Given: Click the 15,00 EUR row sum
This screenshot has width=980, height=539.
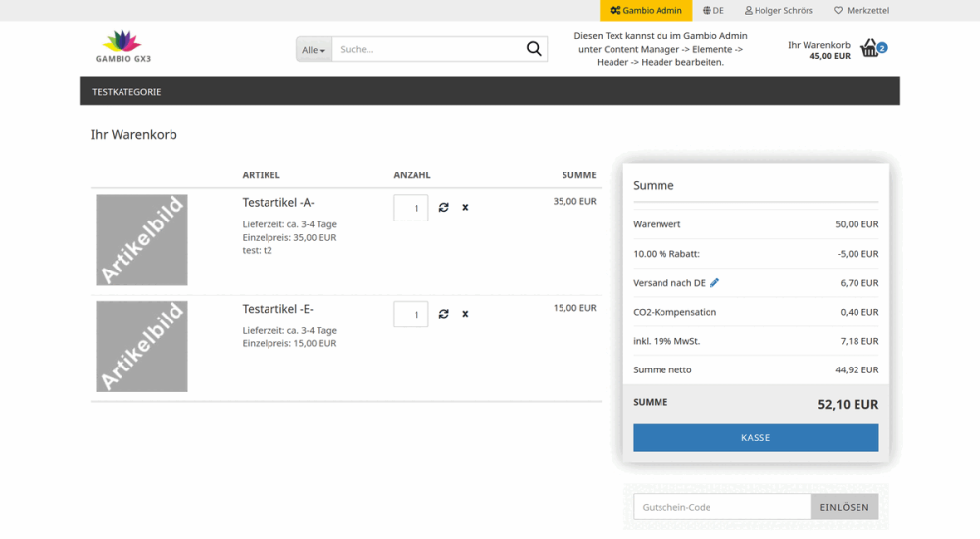Looking at the screenshot, I should (574, 308).
